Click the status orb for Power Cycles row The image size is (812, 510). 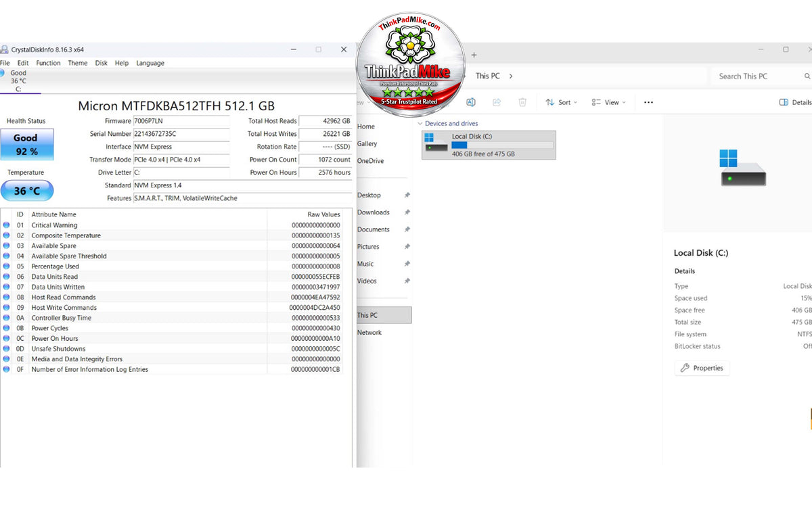pos(6,328)
